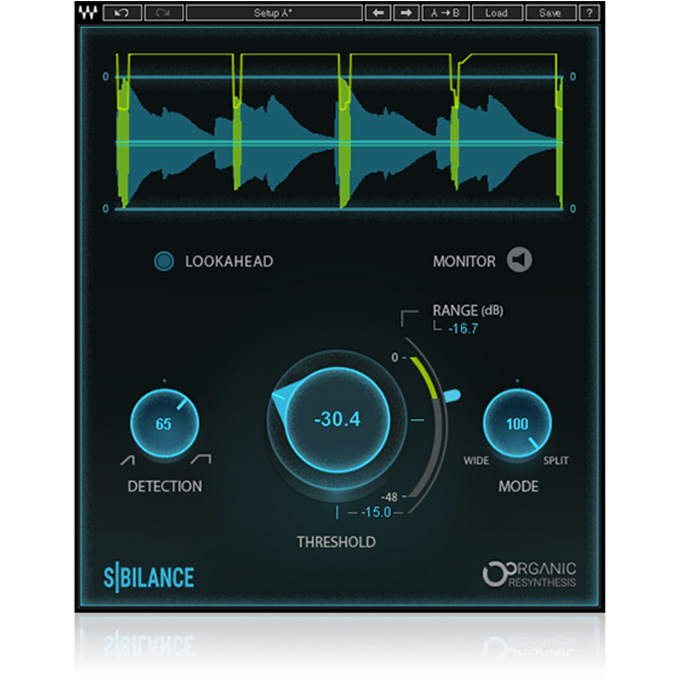Click the Save button
Viewport: 681px width, 683px height.
(550, 13)
